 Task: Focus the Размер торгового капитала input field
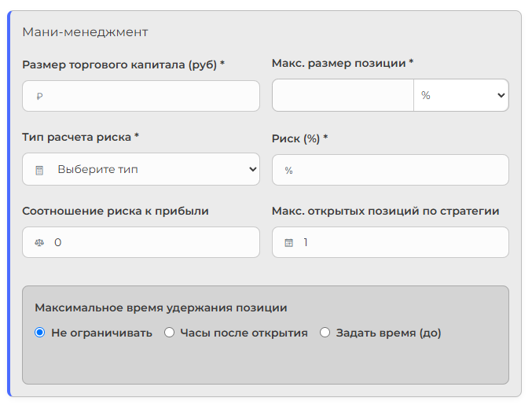141,96
